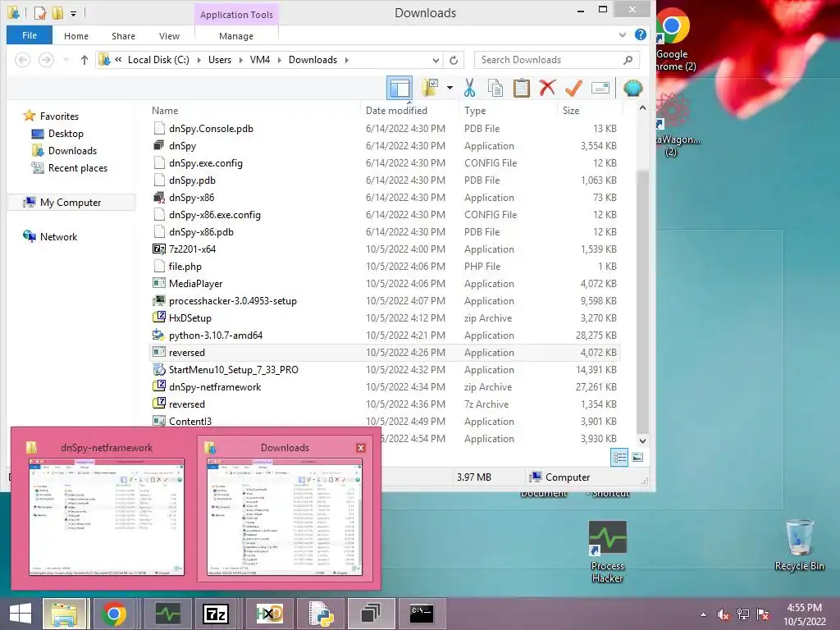Refresh the Downloads folder
Screen dimensions: 840x630
tap(454, 60)
